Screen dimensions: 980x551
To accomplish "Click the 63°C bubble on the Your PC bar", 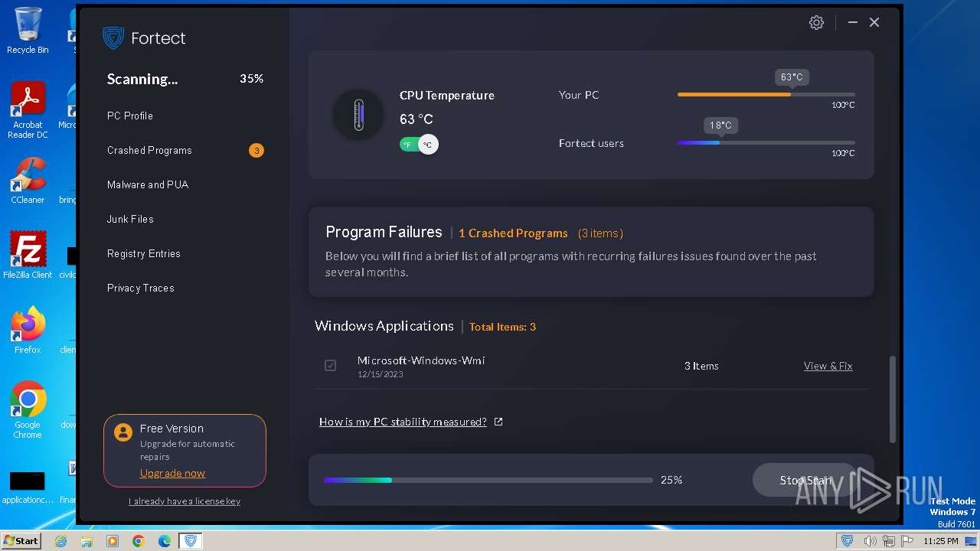I will point(792,77).
